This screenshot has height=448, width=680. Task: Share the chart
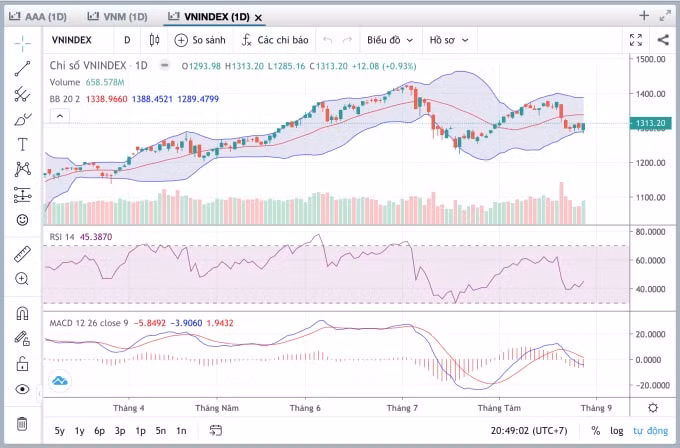(663, 40)
